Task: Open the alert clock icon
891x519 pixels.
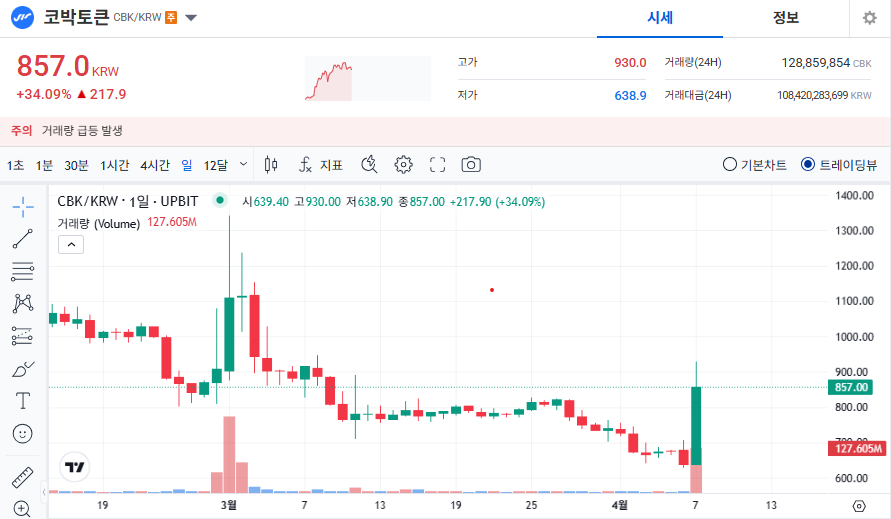Action: point(369,165)
